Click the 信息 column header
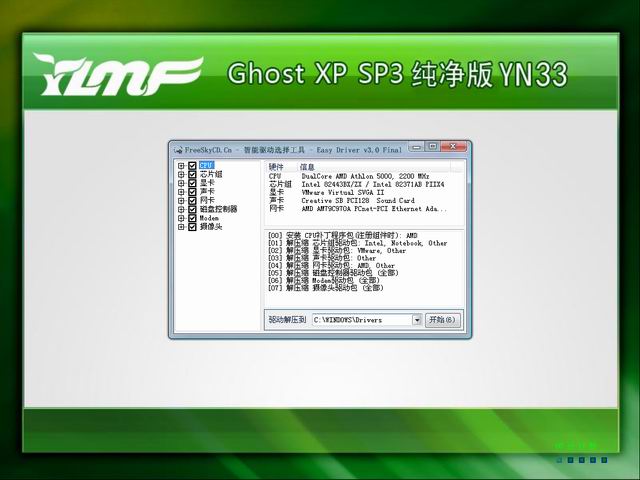The height and width of the screenshot is (480, 640). [x=373, y=167]
